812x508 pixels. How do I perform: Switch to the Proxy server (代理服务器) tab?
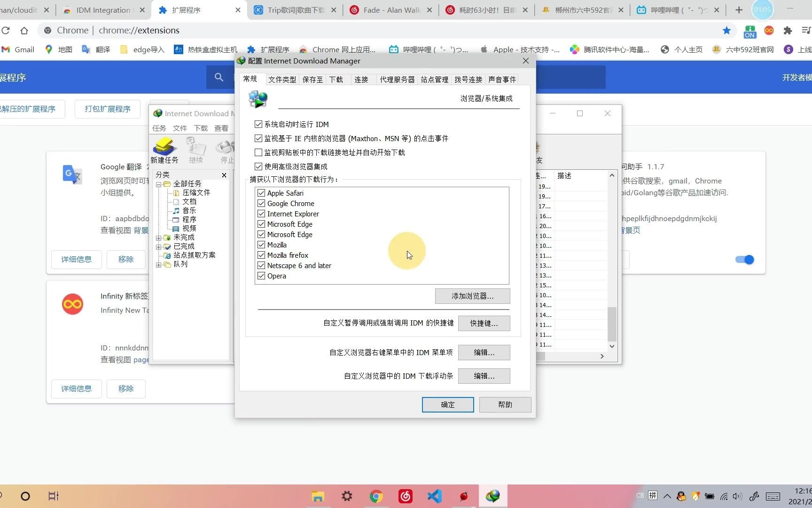pos(398,79)
